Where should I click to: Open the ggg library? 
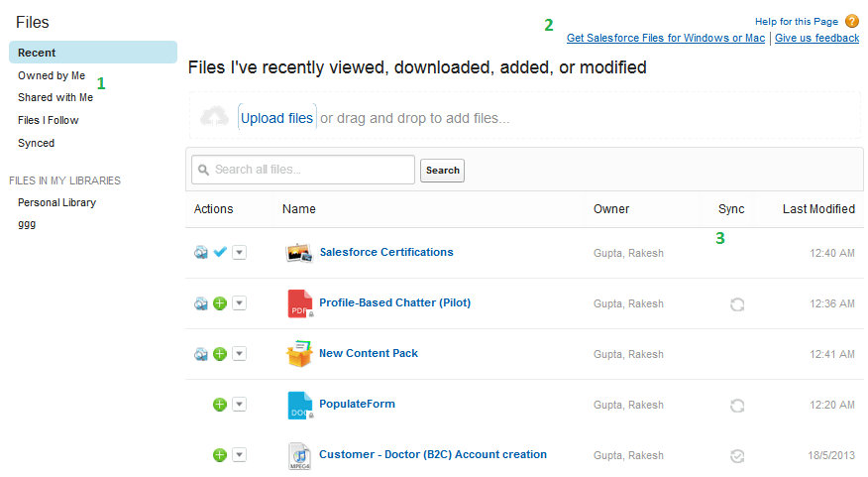27,224
